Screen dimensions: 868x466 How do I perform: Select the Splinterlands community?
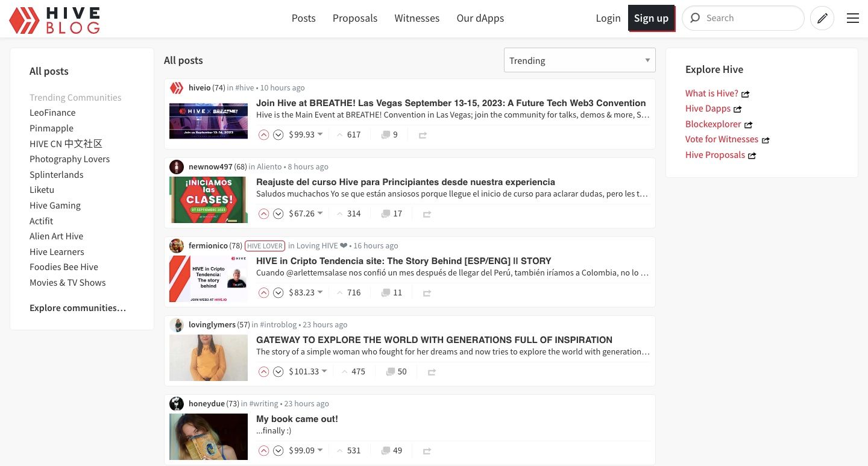(x=57, y=175)
